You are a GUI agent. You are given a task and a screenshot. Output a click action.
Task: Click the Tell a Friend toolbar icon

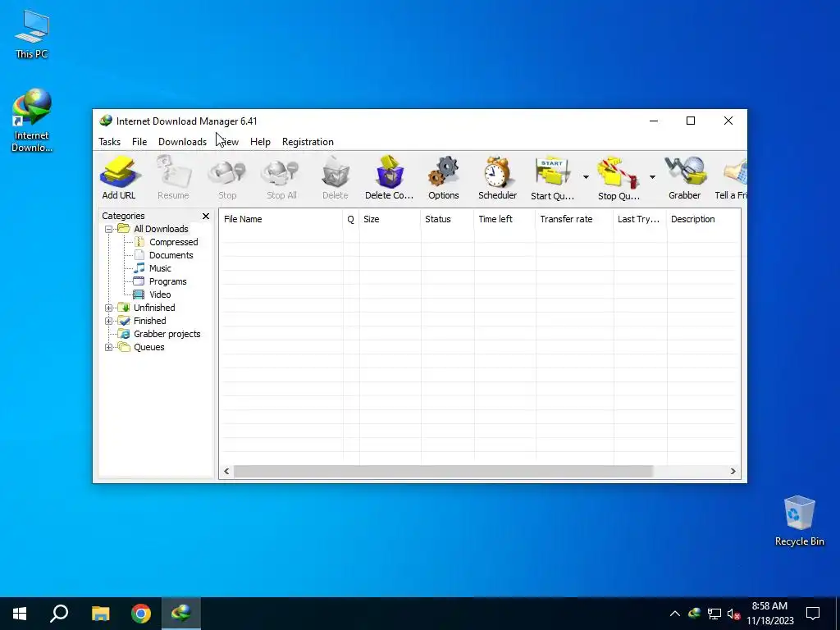click(x=735, y=171)
